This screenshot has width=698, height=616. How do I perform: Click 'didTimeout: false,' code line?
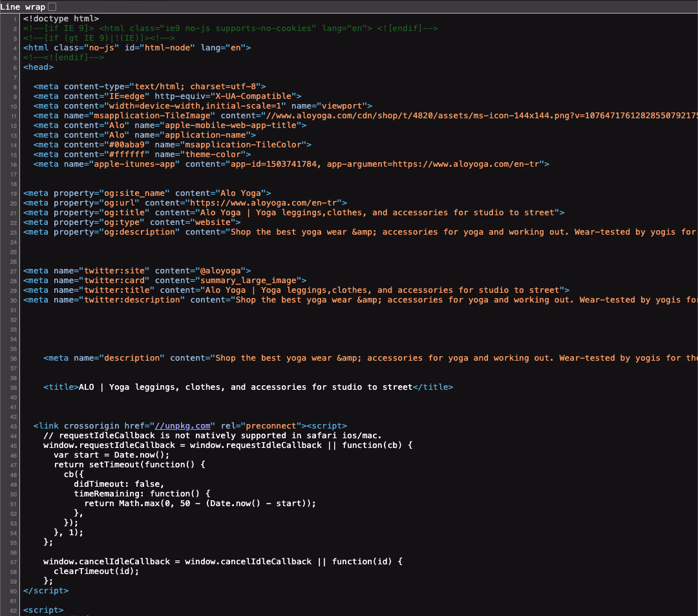120,484
